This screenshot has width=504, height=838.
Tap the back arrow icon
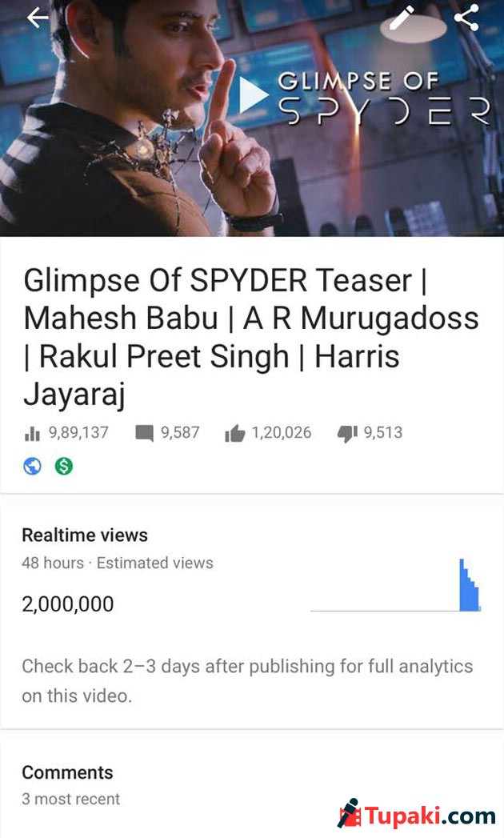pyautogui.click(x=38, y=18)
